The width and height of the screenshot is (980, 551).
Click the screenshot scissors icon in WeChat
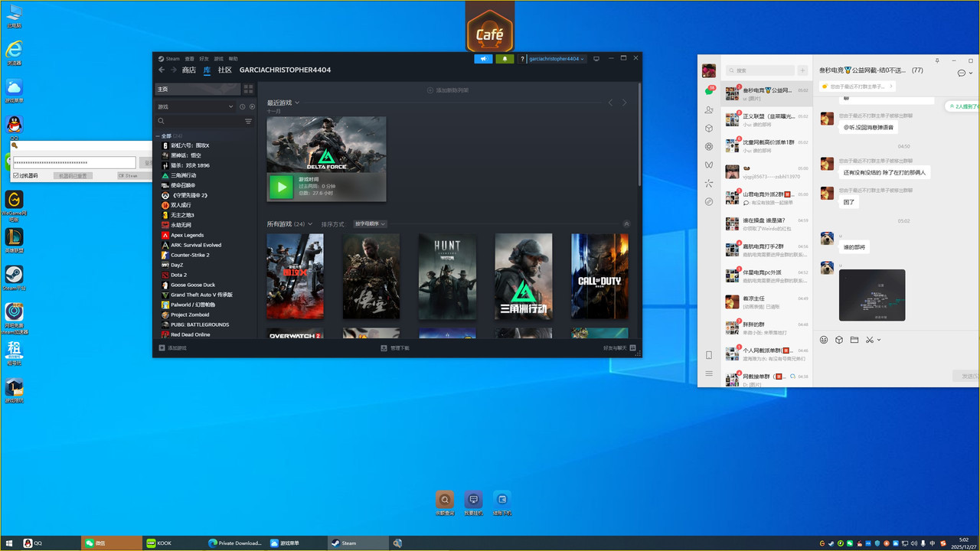point(870,340)
